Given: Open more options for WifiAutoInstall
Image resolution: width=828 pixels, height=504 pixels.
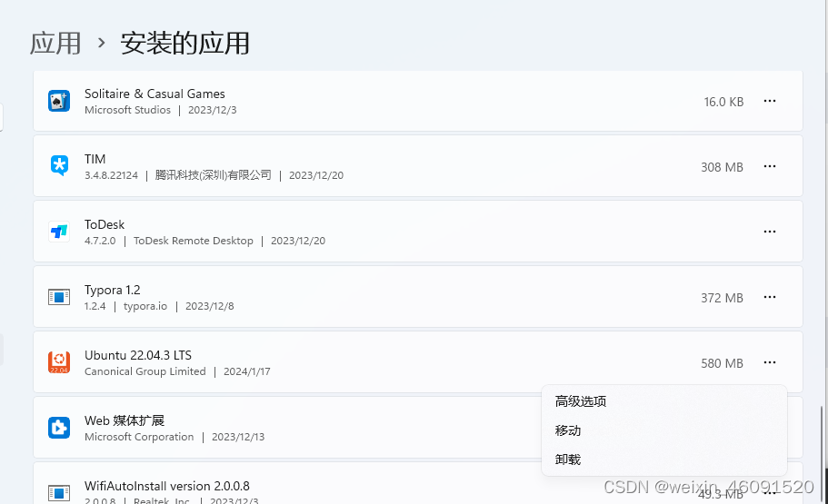Looking at the screenshot, I should [770, 492].
